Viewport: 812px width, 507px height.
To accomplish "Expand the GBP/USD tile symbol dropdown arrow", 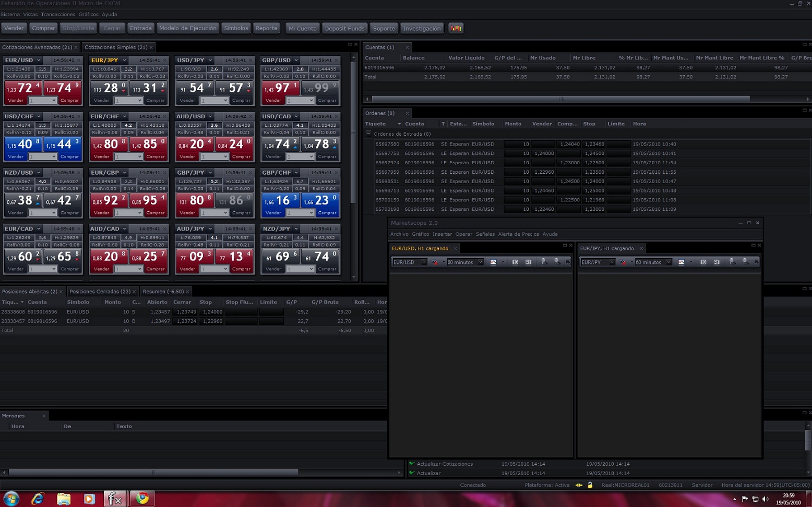I will (296, 61).
